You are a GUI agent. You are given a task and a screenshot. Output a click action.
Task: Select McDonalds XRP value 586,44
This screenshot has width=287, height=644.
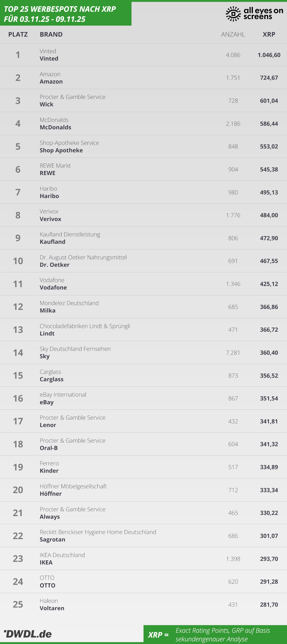[x=269, y=124]
